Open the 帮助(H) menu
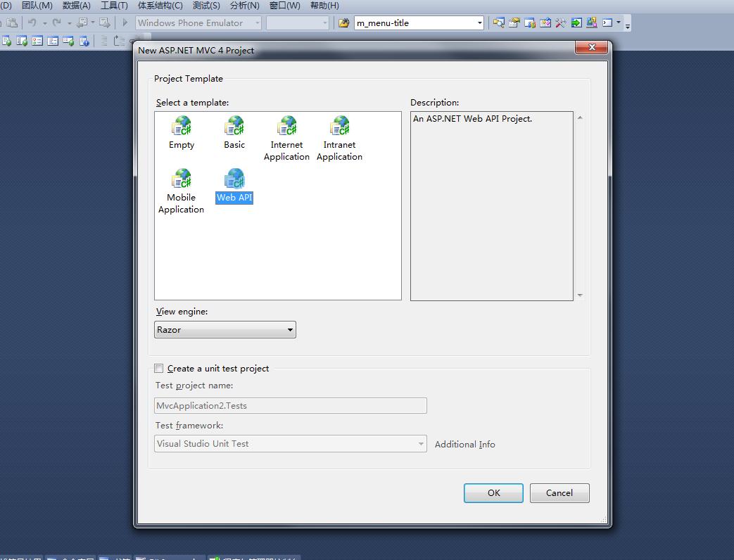This screenshot has height=560, width=734. pyautogui.click(x=324, y=6)
